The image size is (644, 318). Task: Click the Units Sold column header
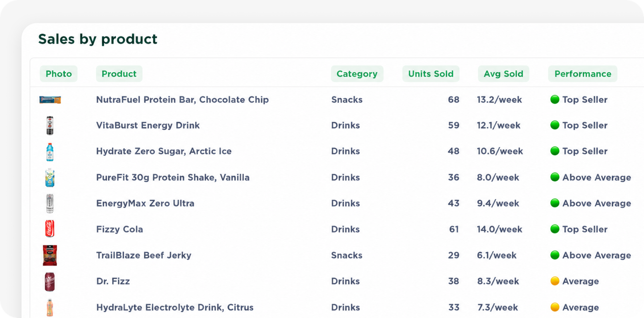tap(431, 74)
